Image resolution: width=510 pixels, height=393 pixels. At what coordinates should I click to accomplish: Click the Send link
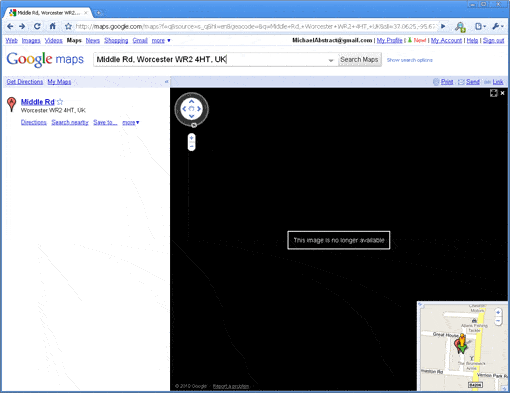(473, 82)
